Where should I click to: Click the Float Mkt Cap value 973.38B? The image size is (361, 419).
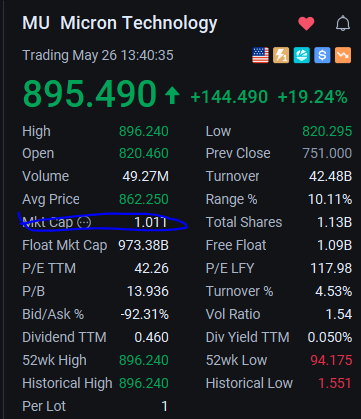click(x=143, y=245)
